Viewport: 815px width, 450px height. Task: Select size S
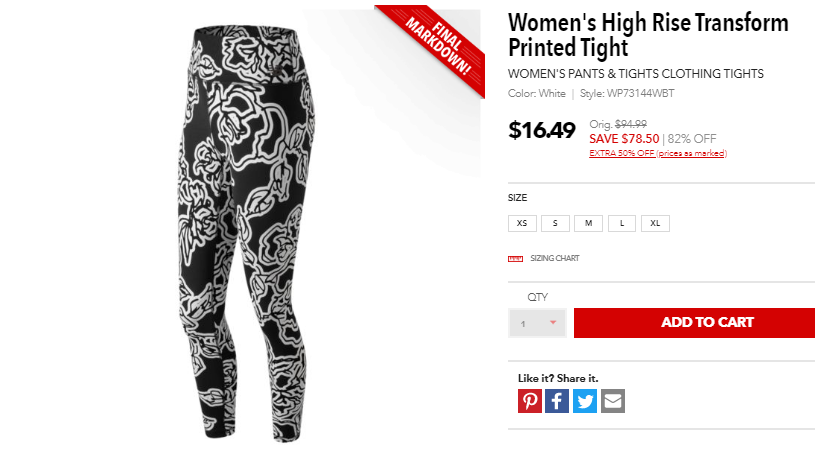[x=555, y=223]
